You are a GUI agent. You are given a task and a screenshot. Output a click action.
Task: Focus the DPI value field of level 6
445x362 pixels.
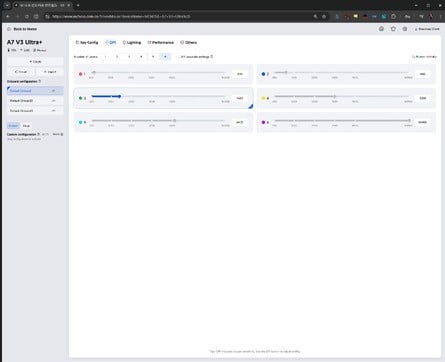(423, 122)
